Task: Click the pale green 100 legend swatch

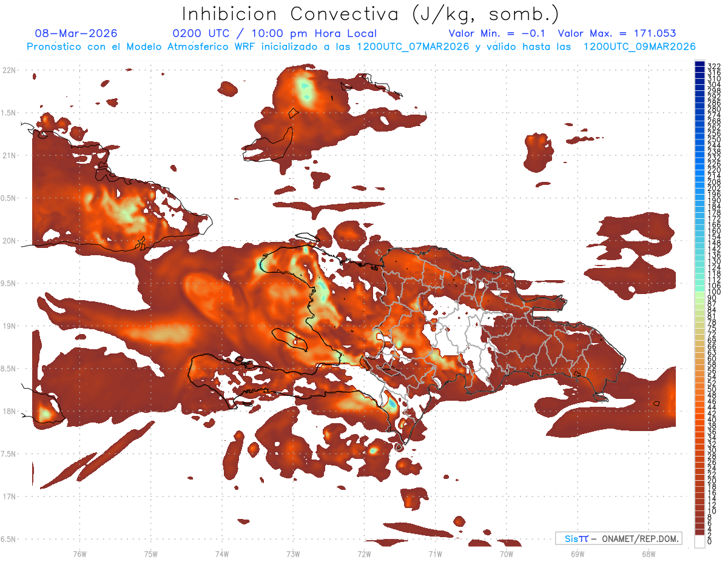Action: tap(700, 293)
